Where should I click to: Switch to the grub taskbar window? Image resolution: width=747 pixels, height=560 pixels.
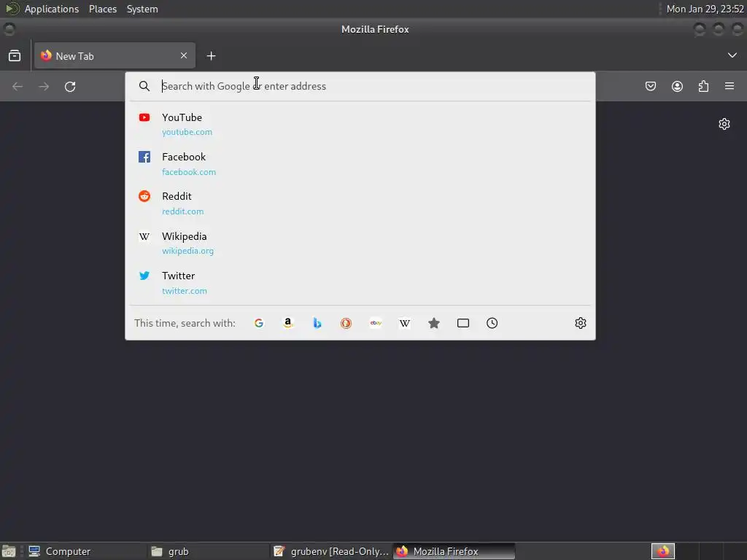[x=209, y=551]
